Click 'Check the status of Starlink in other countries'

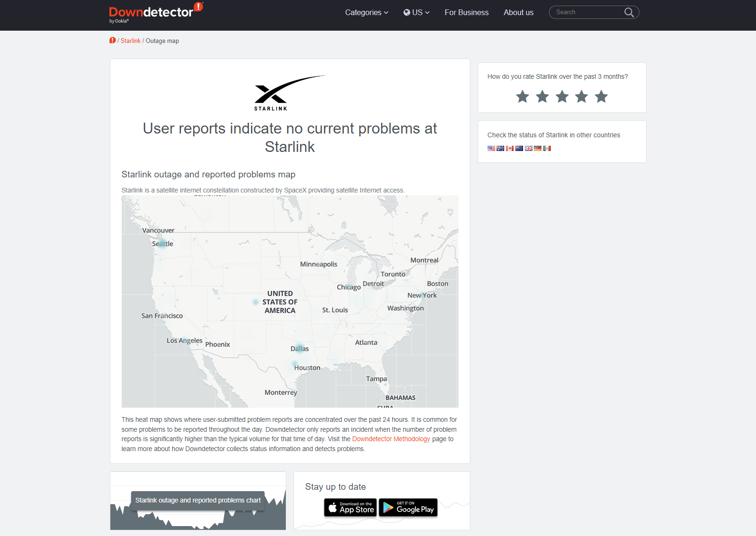click(554, 135)
